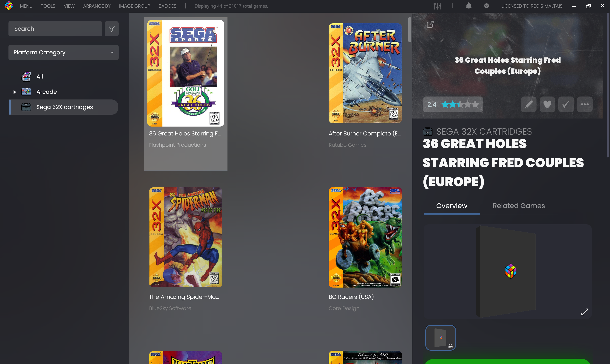Open the IMAGE GROUP menu

[x=134, y=6]
